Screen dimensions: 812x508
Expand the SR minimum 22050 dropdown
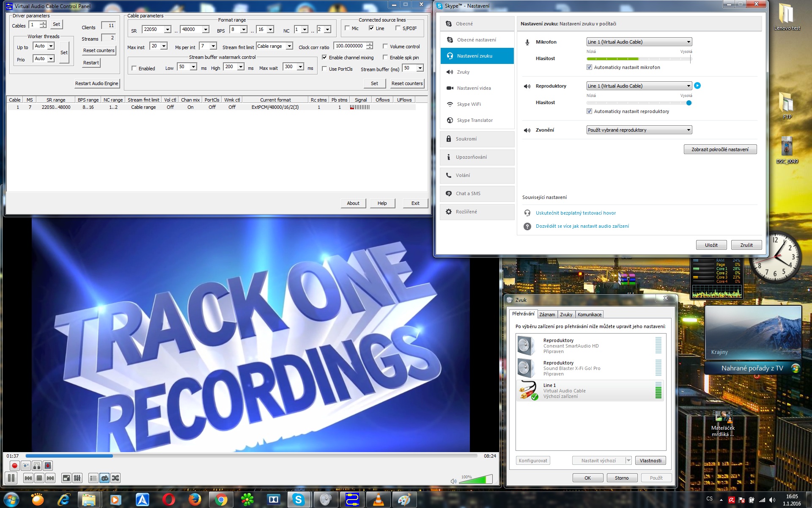(167, 30)
